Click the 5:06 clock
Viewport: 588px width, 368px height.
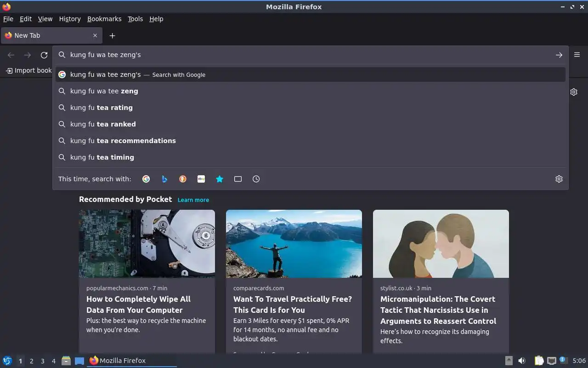(x=579, y=361)
